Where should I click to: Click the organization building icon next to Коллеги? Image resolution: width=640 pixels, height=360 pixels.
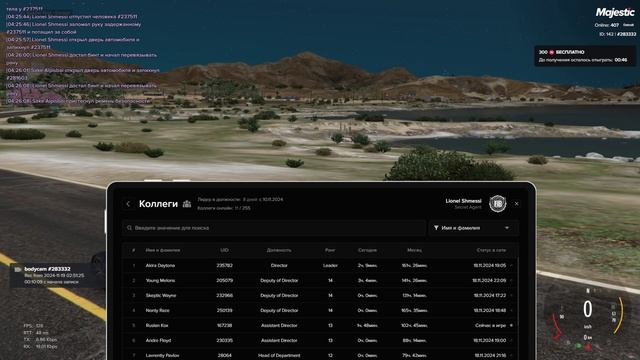(187, 203)
